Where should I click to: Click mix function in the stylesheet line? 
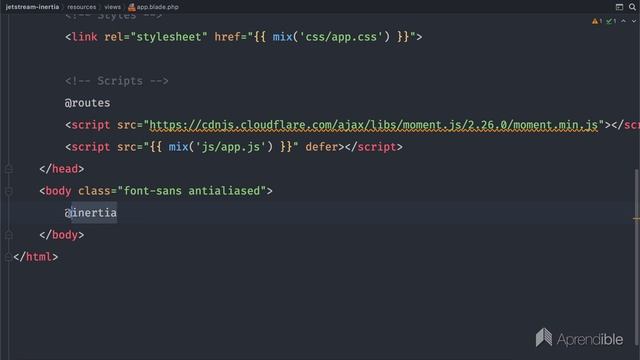click(282, 37)
